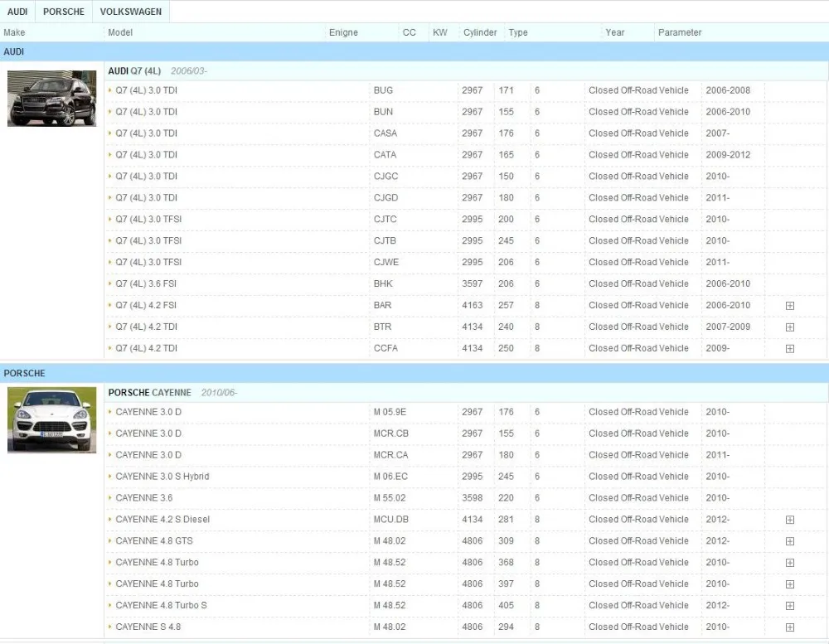Click the PORSCHE CAYENNE group heading
This screenshot has height=644, width=829.
pos(149,392)
